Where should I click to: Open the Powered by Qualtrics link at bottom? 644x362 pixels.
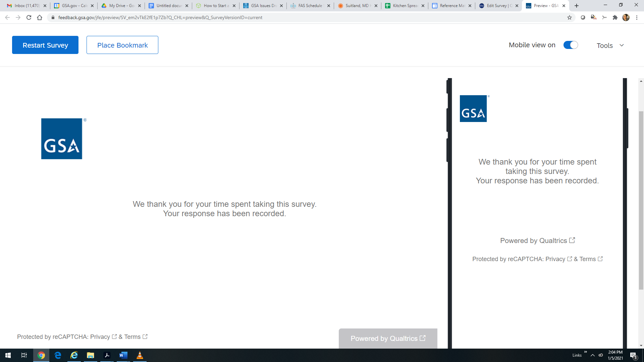click(388, 339)
